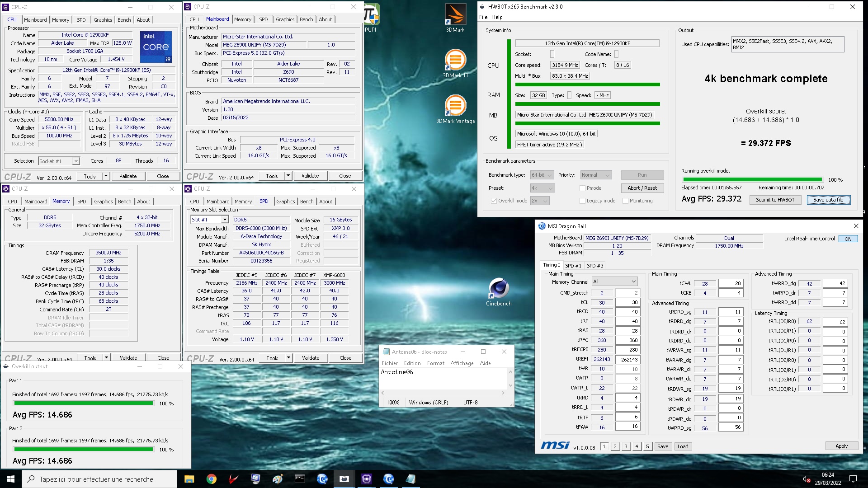Click Apply in MSI Dragon Ball
Viewport: 868px width, 488px height.
[x=841, y=446]
